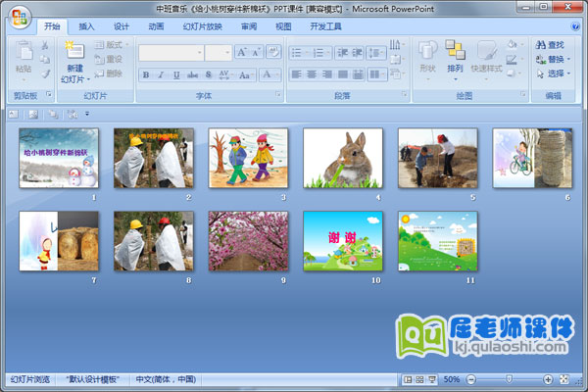Viewport: 588px width, 392px height.
Task: Click Text Direction icon
Action: [x=397, y=45]
